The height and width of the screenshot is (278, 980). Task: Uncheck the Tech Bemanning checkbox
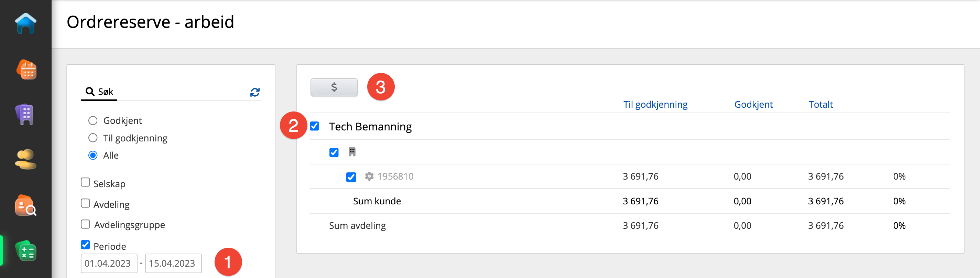(x=314, y=126)
